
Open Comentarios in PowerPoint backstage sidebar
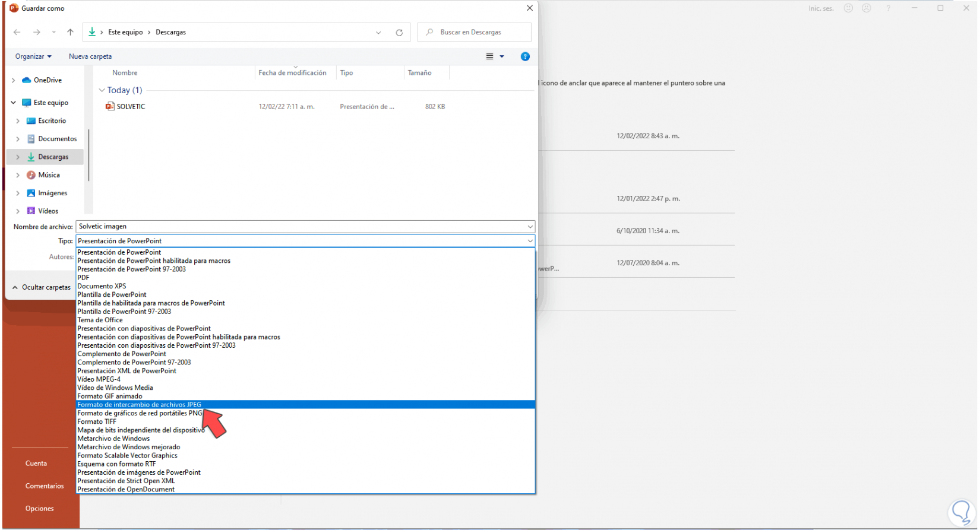click(x=45, y=486)
